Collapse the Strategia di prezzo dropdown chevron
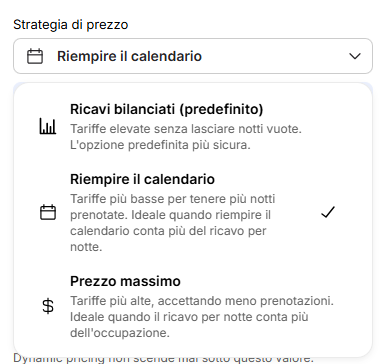Screen dimensions: 383x364 click(355, 56)
